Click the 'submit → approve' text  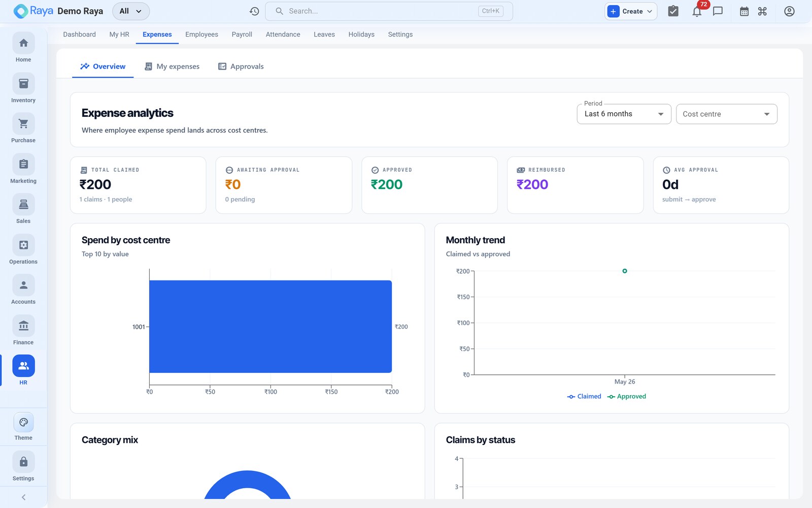coord(689,199)
